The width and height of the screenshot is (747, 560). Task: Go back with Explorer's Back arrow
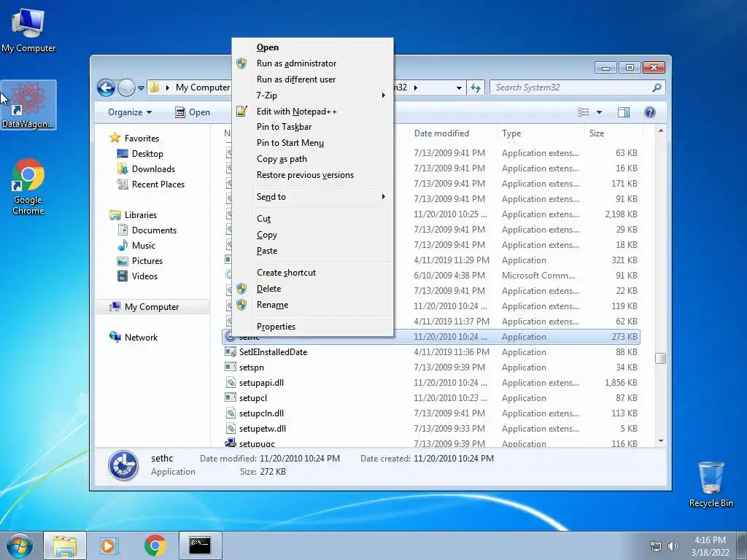point(106,87)
